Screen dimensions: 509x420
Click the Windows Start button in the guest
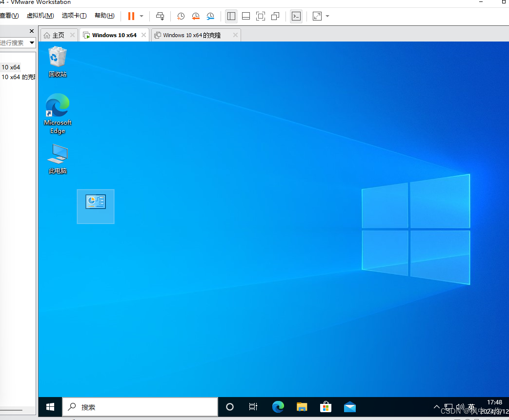coord(49,406)
